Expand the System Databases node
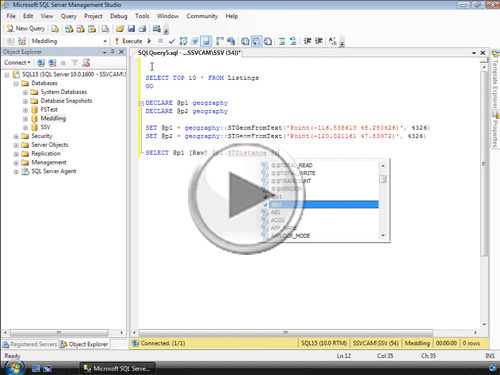 coord(25,92)
